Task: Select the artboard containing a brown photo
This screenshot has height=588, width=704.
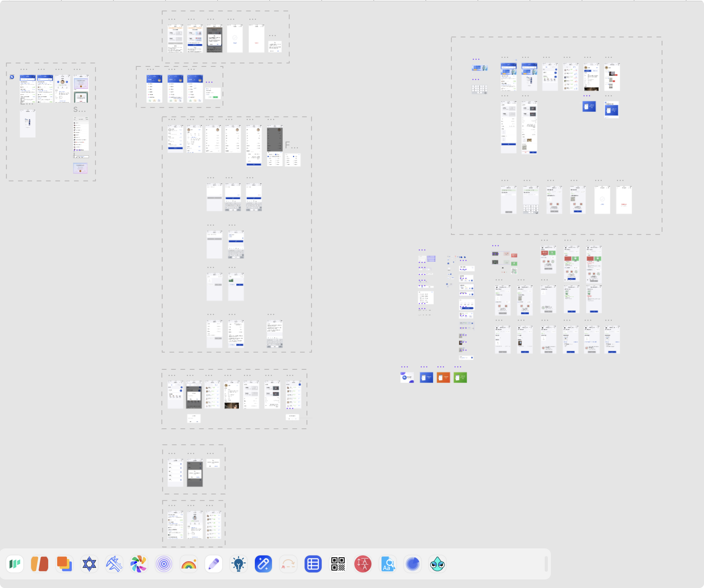Action: [x=232, y=395]
